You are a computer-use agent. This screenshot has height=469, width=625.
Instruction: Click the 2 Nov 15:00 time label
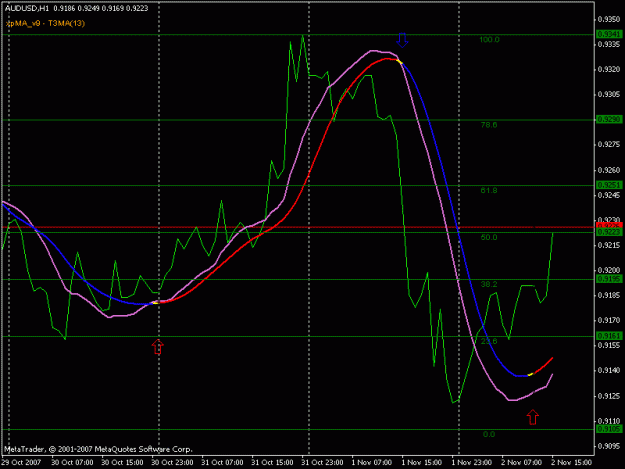572,462
